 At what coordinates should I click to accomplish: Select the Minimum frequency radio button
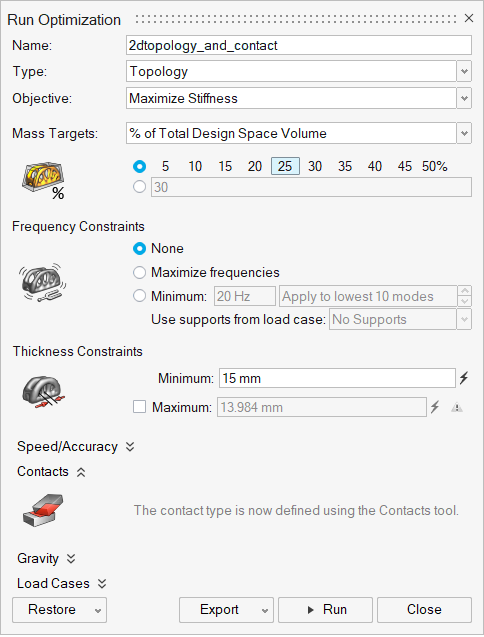[x=139, y=296]
